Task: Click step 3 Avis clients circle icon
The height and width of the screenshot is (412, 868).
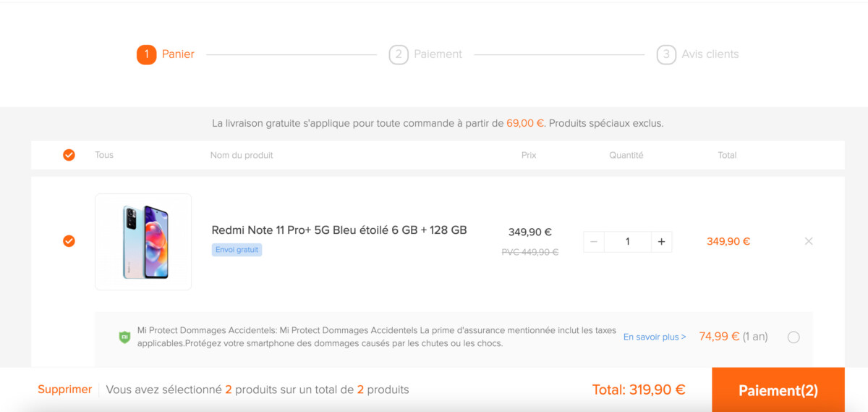Action: tap(666, 54)
